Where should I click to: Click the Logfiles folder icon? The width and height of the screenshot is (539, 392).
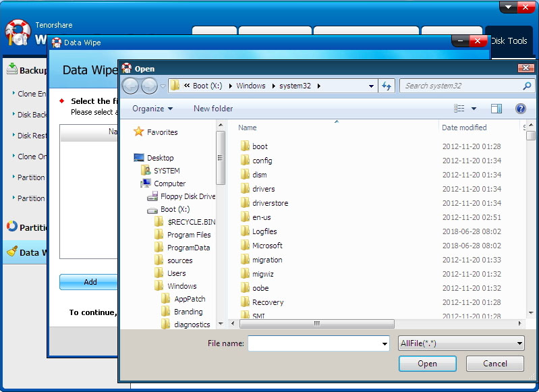coord(245,231)
